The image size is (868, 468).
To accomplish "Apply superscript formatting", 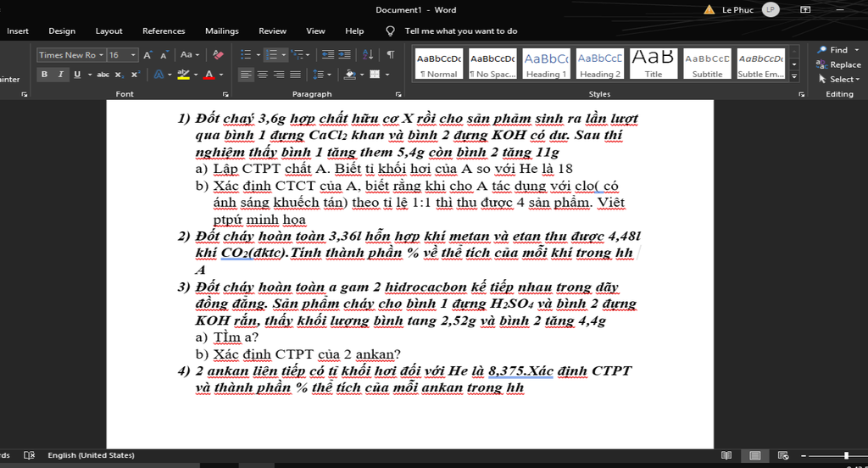I will (135, 75).
